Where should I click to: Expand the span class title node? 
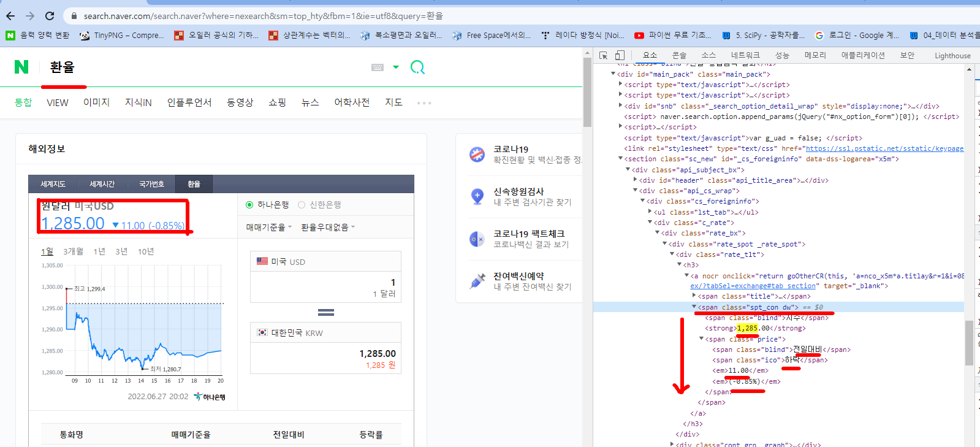[694, 296]
